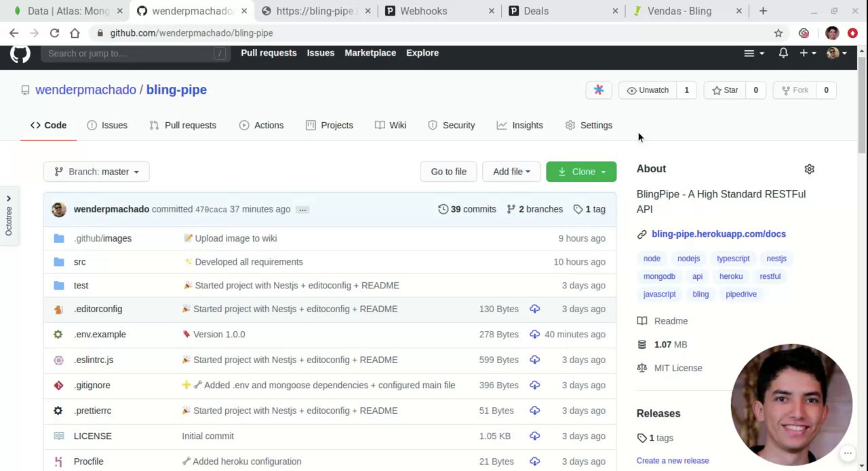Download .eslintrc.js via cloud icon
Image resolution: width=868 pixels, height=471 pixels.
click(534, 360)
